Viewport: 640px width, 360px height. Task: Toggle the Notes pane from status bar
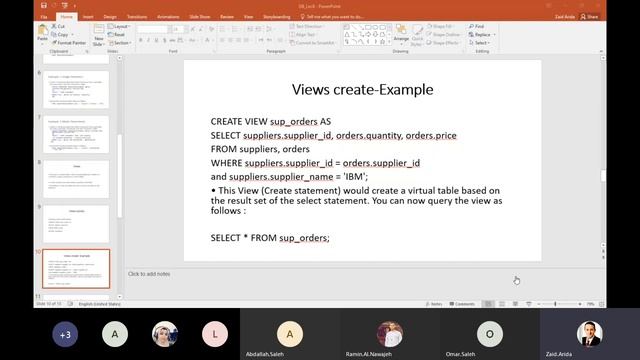(434, 304)
